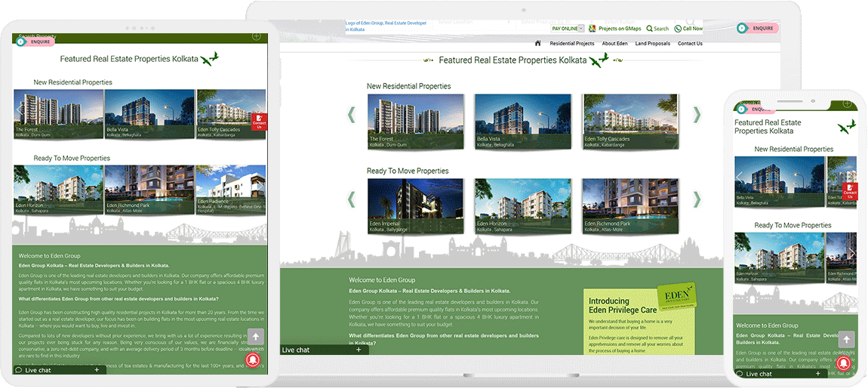Click red notification bell on tablet
This screenshot has width=868, height=389.
(x=253, y=360)
